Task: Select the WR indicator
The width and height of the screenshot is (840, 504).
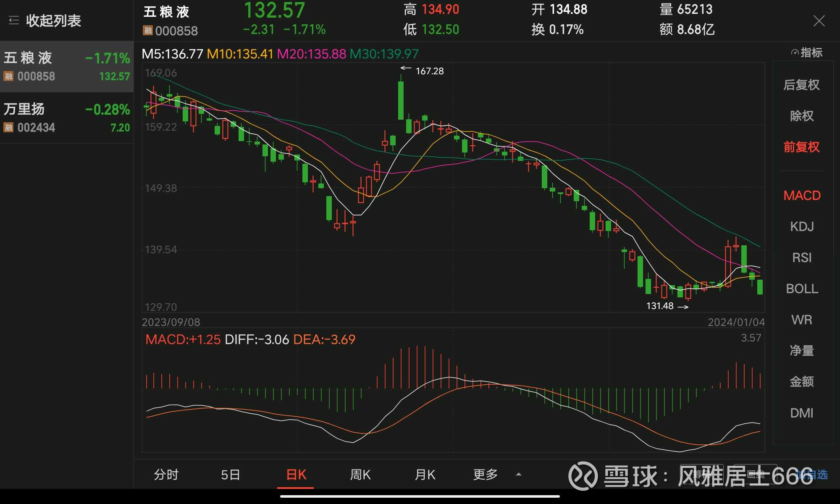Action: point(802,320)
